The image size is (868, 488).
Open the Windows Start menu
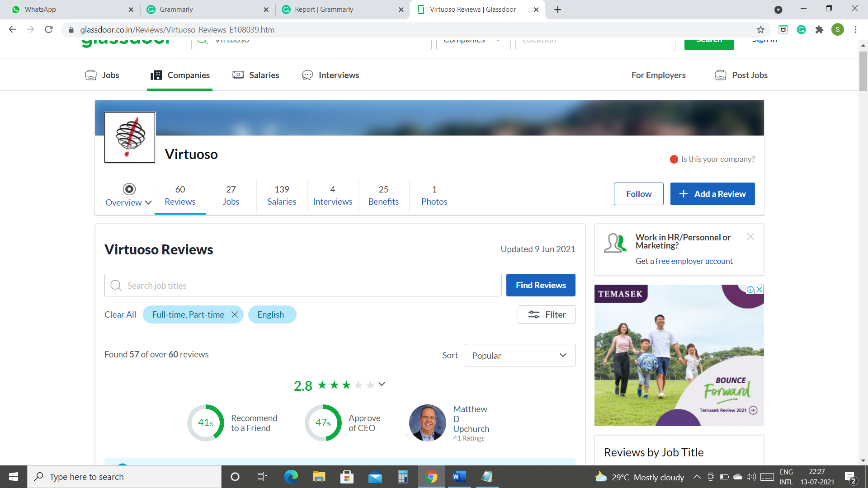(14, 477)
